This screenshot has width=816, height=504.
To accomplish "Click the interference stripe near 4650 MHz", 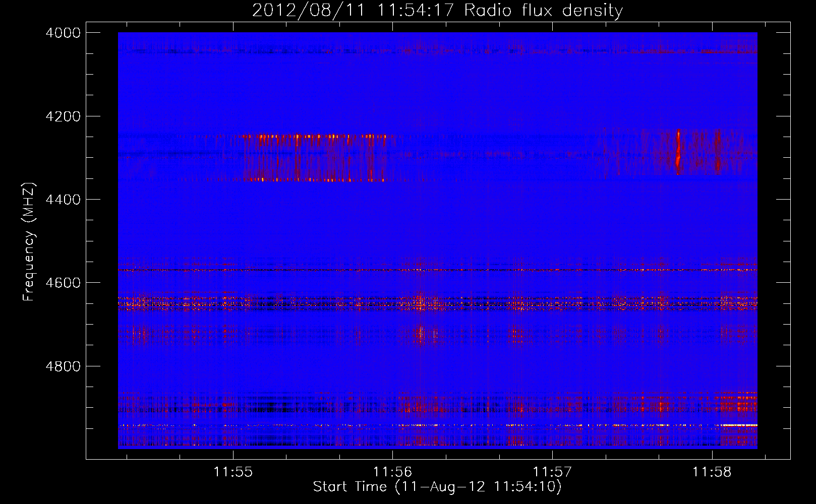I will tap(437, 303).
